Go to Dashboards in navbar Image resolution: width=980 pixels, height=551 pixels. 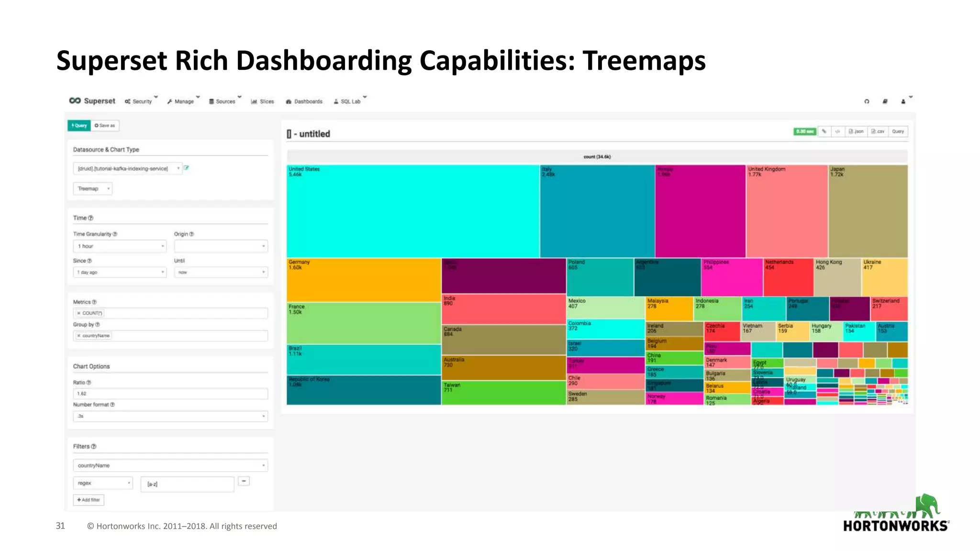(304, 101)
